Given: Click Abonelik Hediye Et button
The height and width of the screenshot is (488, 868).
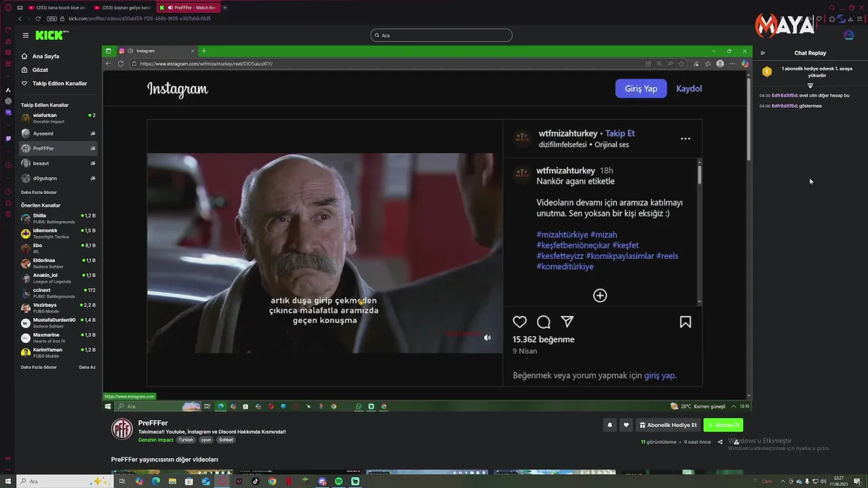Looking at the screenshot, I should click(668, 425).
